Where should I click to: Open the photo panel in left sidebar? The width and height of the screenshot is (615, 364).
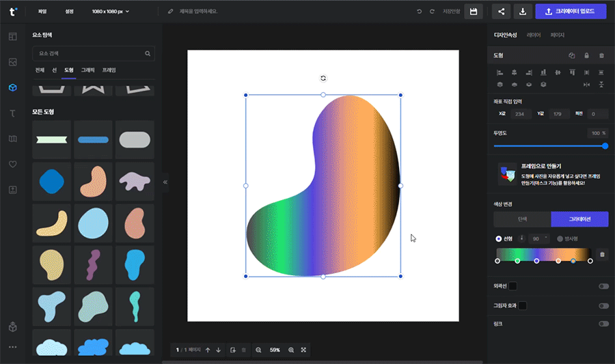coord(12,62)
